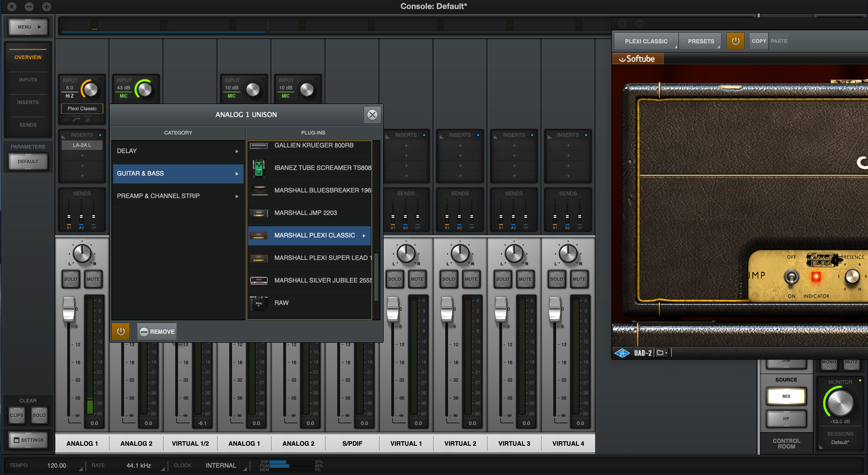Screen dimensions: 868x475
Task: Flip the amp ON/OFF power switch
Action: (x=791, y=277)
